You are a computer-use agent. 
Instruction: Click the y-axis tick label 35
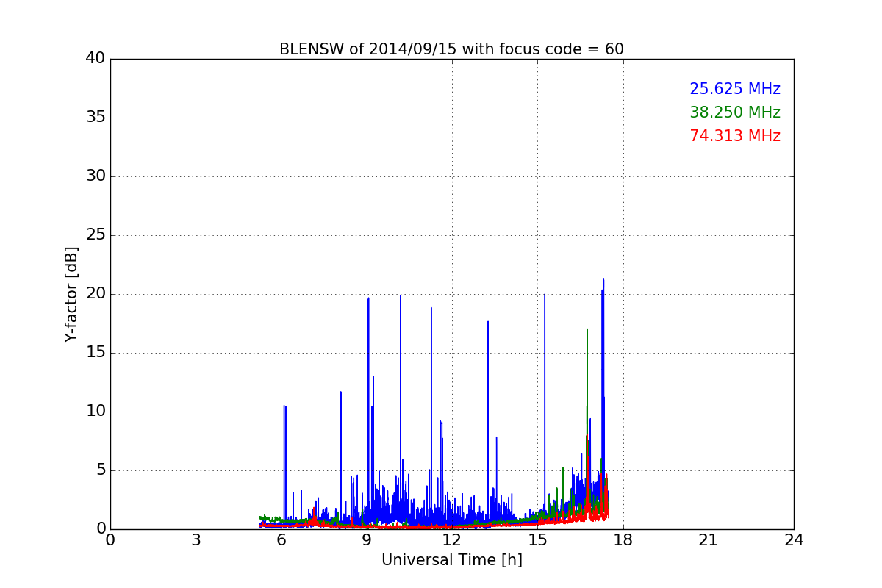coord(95,118)
